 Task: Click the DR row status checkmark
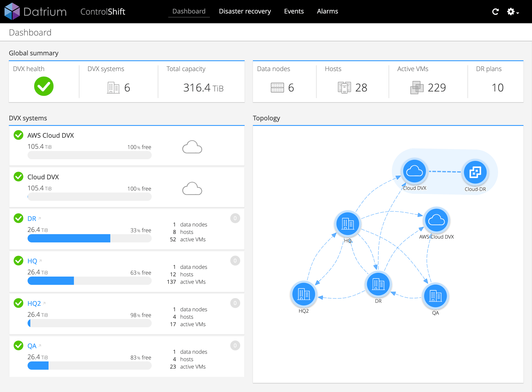coord(18,218)
